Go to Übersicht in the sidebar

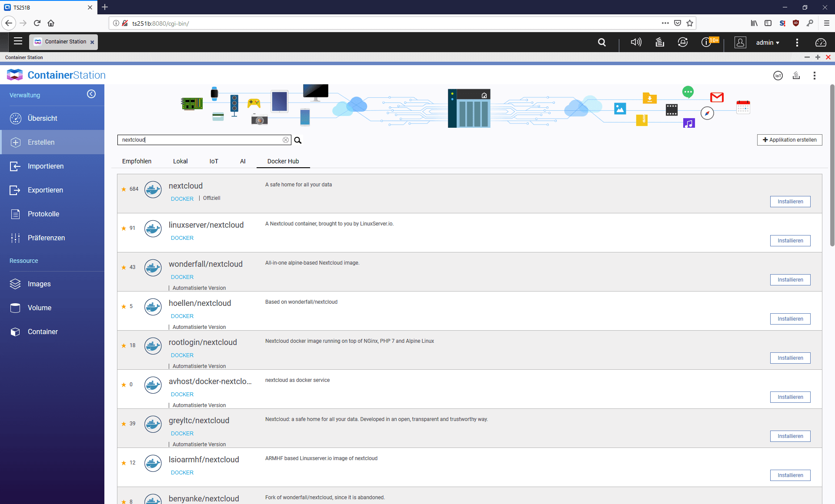click(42, 118)
